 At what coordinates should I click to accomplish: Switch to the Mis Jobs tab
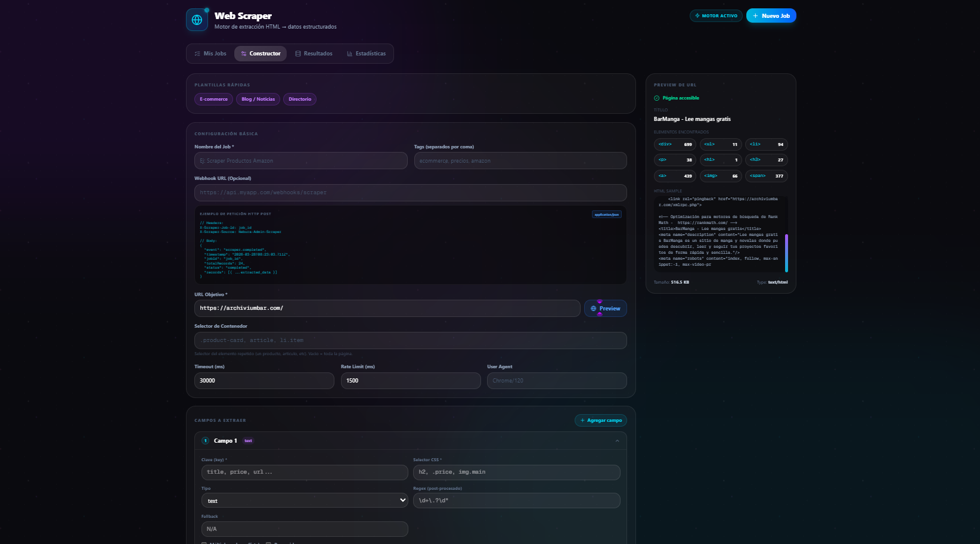click(x=210, y=54)
